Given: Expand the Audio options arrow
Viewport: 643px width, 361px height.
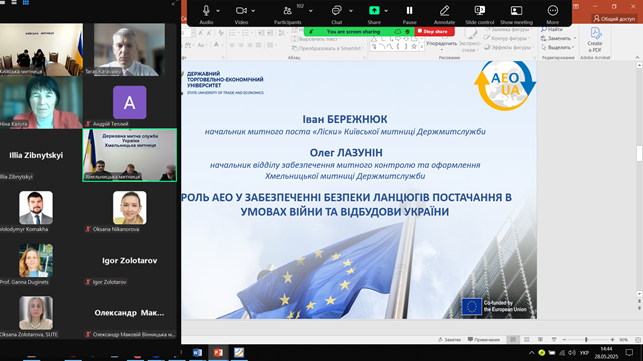Looking at the screenshot, I should coord(218,11).
